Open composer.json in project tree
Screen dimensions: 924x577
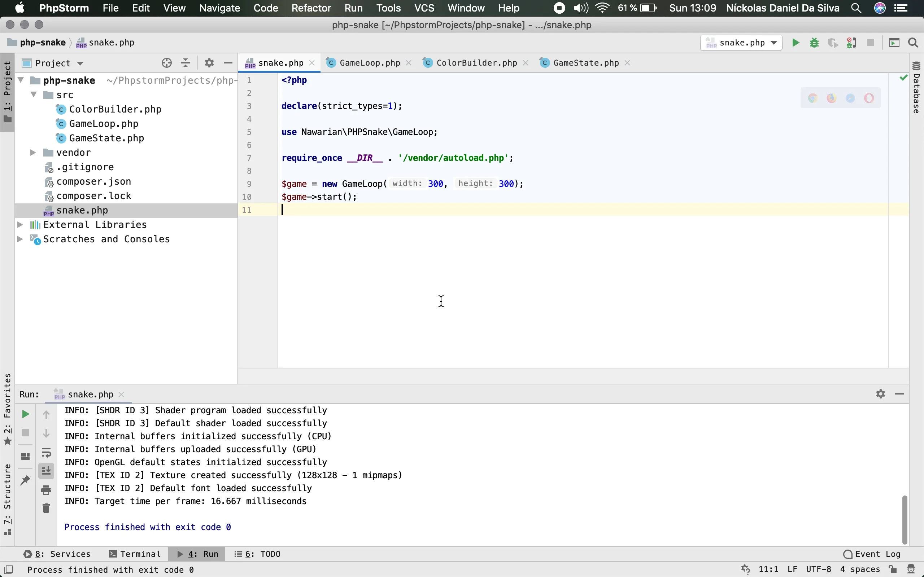(93, 182)
